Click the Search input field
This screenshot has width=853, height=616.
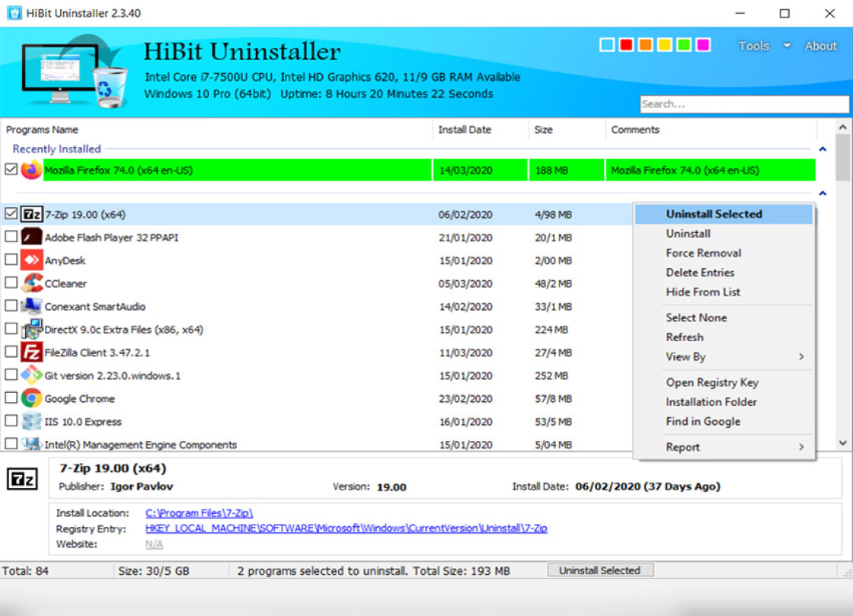(744, 104)
